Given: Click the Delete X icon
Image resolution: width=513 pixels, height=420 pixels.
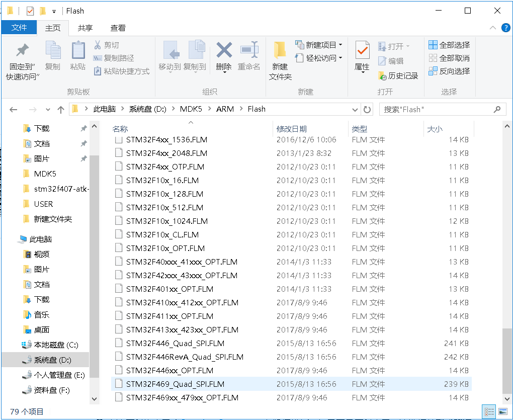Looking at the screenshot, I should coord(224,50).
